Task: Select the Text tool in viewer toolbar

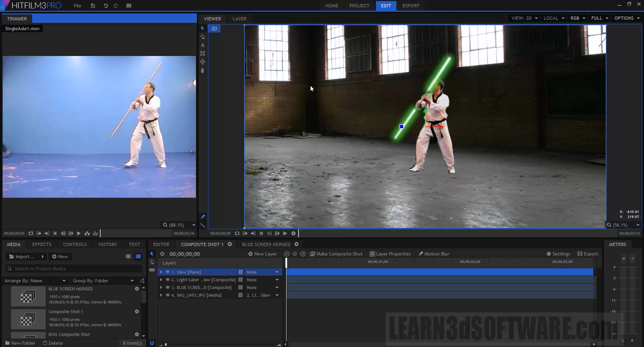Action: pos(203,45)
